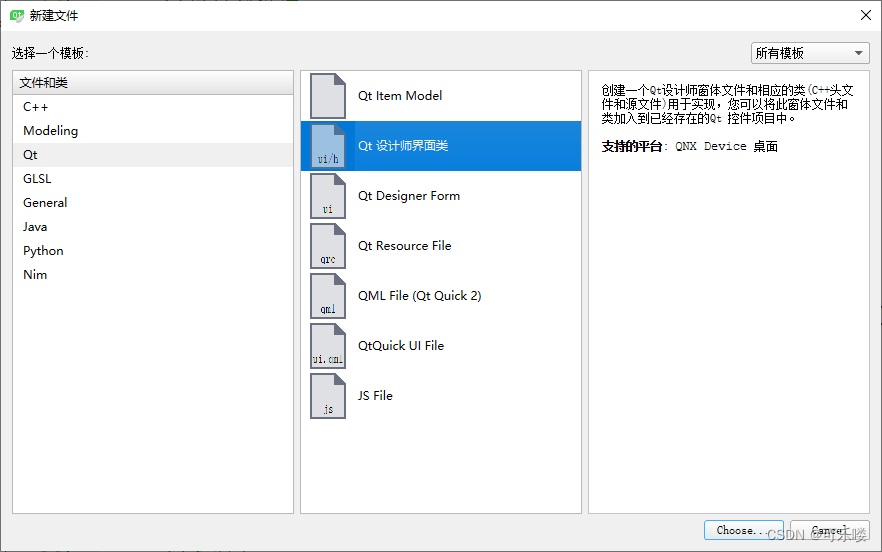Viewport: 882px width, 552px height.
Task: Select the Modeling category
Action: pos(50,131)
